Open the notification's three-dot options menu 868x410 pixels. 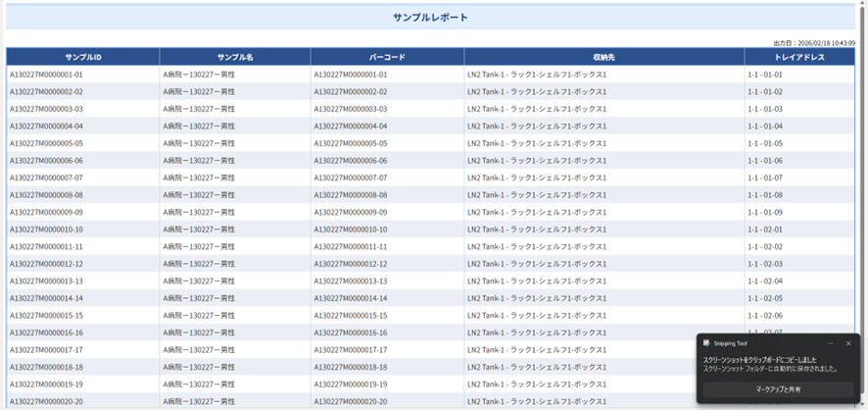[830, 343]
